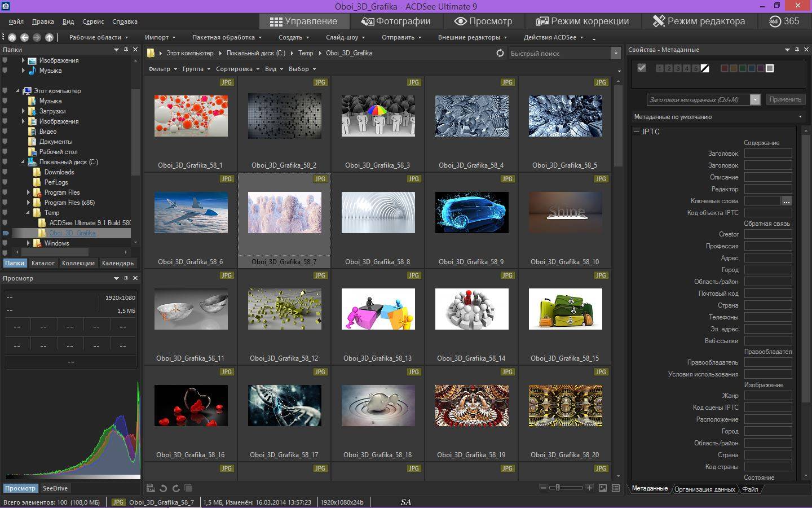812x508 pixels.
Task: Rotate left icon in bottom toolbar
Action: (163, 488)
